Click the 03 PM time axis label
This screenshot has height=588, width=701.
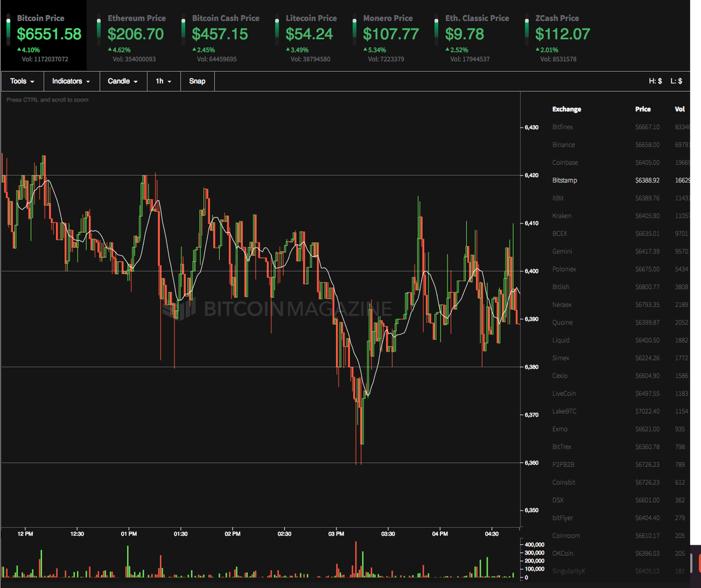[x=336, y=534]
